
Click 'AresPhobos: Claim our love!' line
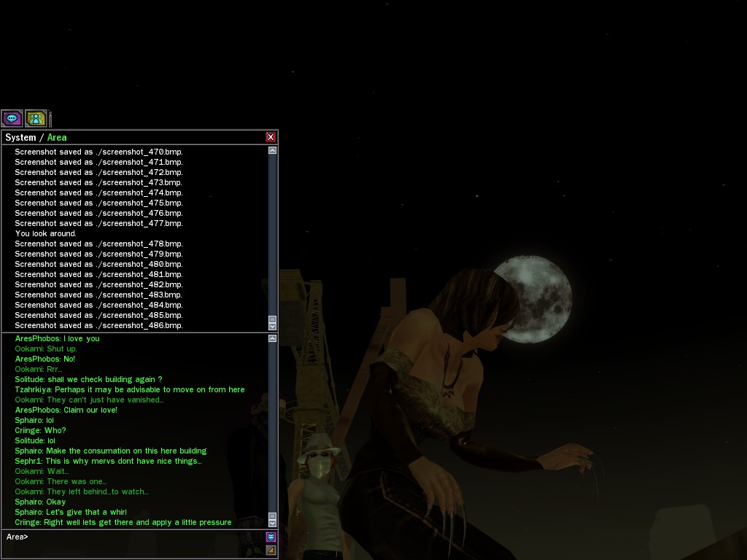pyautogui.click(x=66, y=410)
